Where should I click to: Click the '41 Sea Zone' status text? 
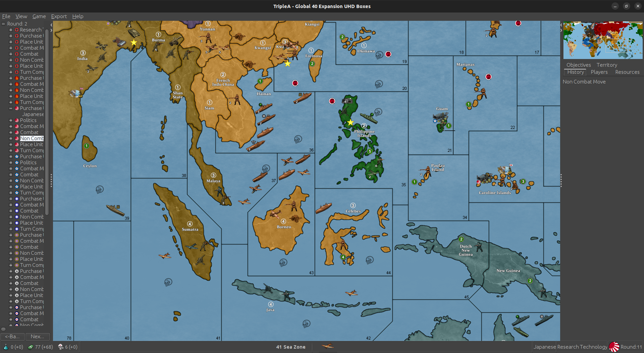(291, 347)
